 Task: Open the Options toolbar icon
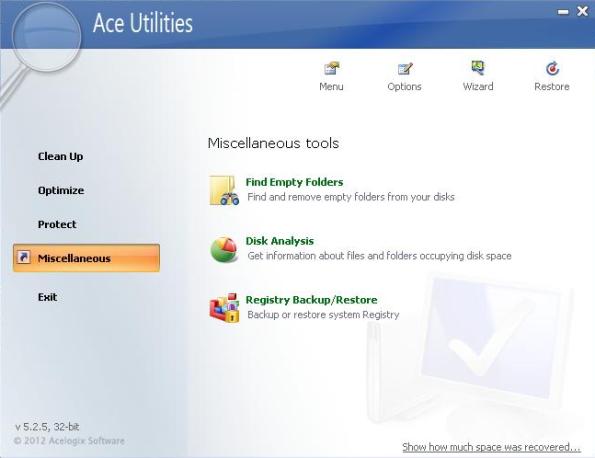click(x=405, y=69)
